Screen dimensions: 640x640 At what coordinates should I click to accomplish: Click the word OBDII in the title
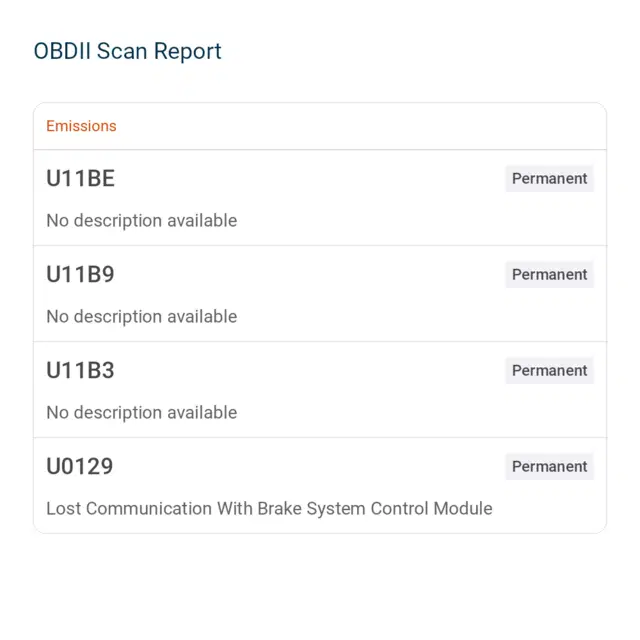pos(62,51)
